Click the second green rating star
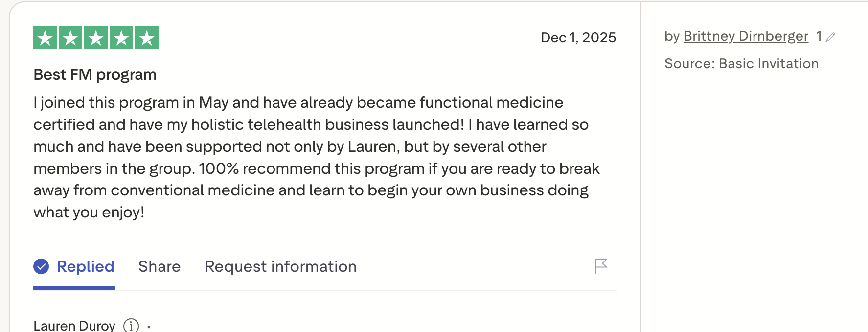Screen dimensions: 868x332 coord(70,38)
